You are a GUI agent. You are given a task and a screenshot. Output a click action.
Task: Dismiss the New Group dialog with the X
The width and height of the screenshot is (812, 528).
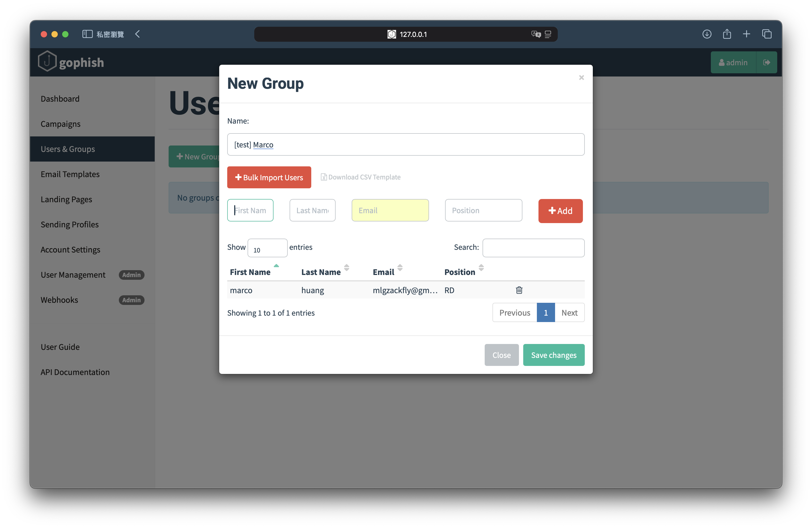tap(581, 77)
